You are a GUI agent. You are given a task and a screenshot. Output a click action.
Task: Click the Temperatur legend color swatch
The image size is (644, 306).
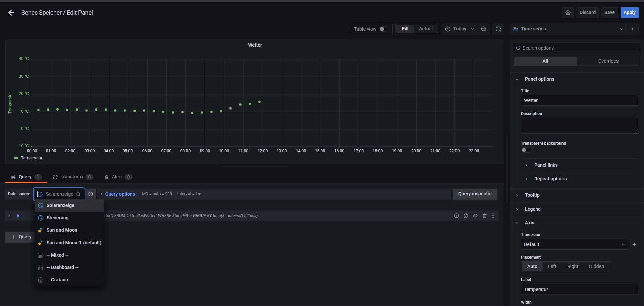tap(16, 158)
